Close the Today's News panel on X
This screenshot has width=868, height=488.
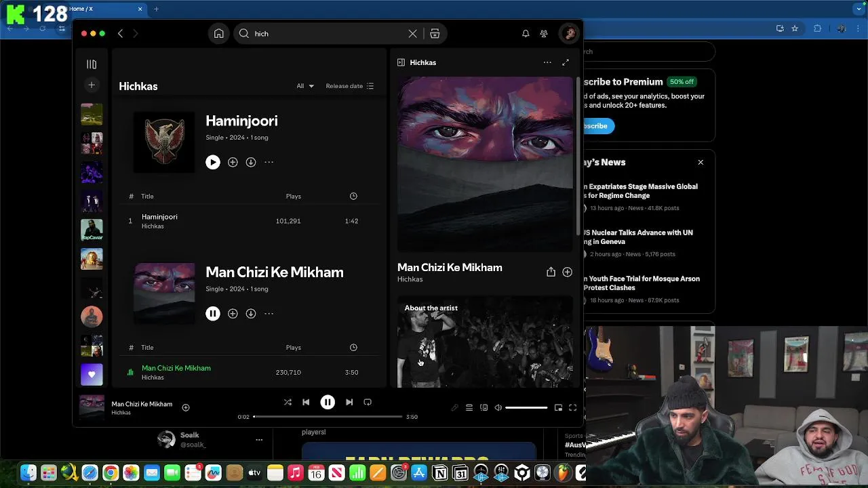point(701,163)
